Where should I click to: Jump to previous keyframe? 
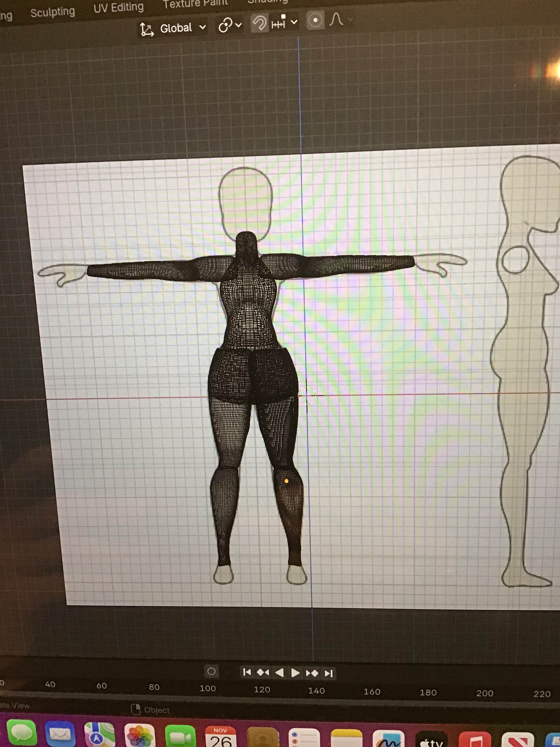coord(263,672)
